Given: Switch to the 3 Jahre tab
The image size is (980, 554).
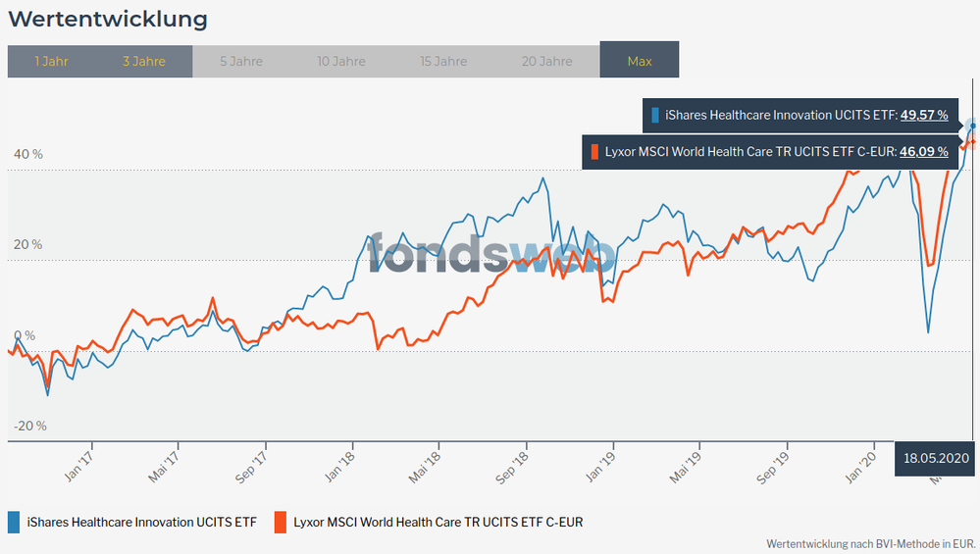Looking at the screenshot, I should coord(144,61).
